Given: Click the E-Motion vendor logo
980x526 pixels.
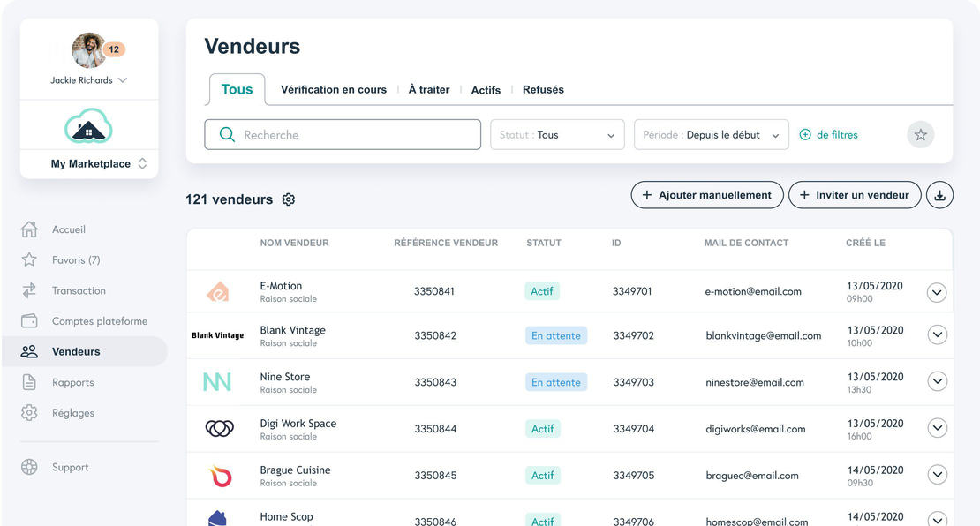Looking at the screenshot, I should point(217,291).
